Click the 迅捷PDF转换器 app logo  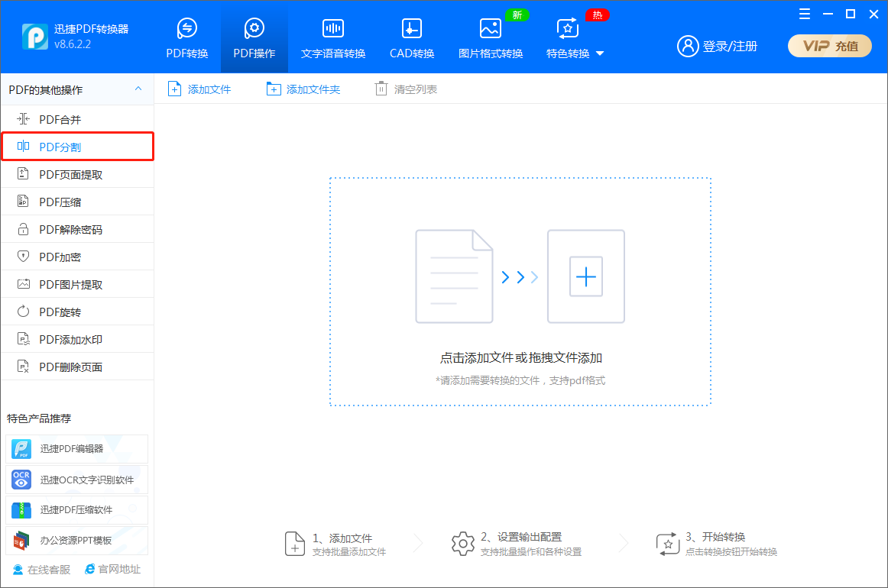tap(34, 37)
